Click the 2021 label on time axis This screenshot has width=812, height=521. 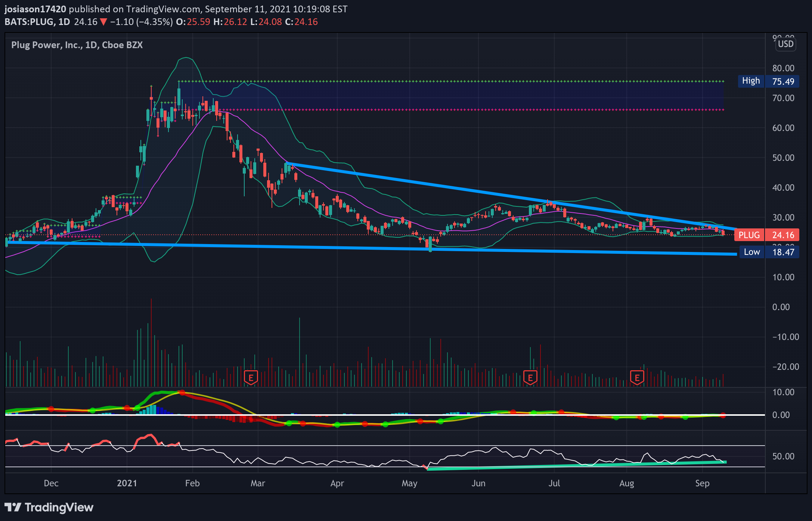(x=127, y=483)
